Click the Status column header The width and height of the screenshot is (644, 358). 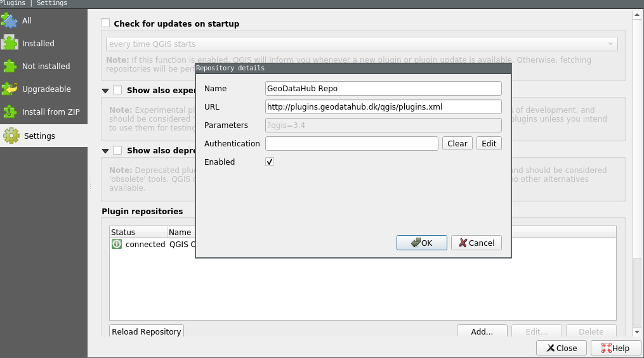click(x=138, y=232)
